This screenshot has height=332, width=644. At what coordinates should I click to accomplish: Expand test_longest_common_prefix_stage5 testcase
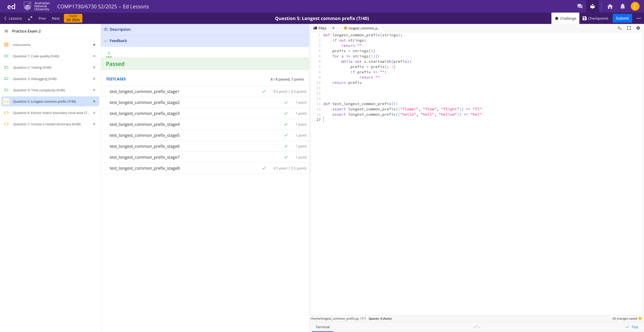pos(205,135)
